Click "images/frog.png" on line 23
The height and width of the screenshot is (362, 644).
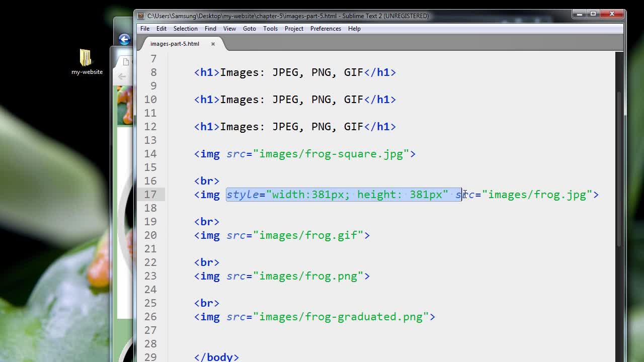tap(308, 276)
